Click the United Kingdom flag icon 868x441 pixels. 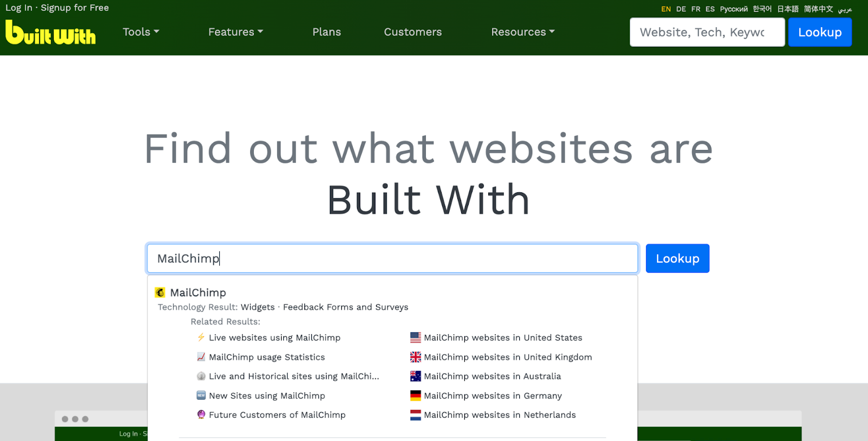click(x=416, y=357)
